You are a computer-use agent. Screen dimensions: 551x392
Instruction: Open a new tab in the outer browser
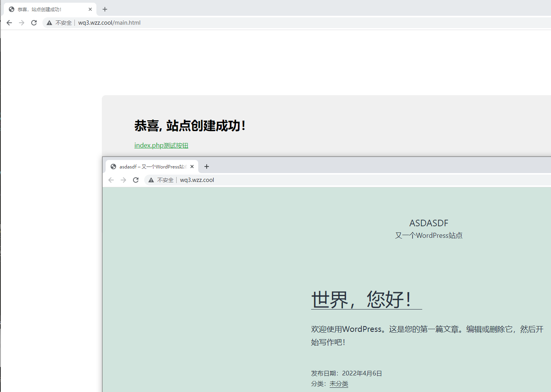point(105,9)
